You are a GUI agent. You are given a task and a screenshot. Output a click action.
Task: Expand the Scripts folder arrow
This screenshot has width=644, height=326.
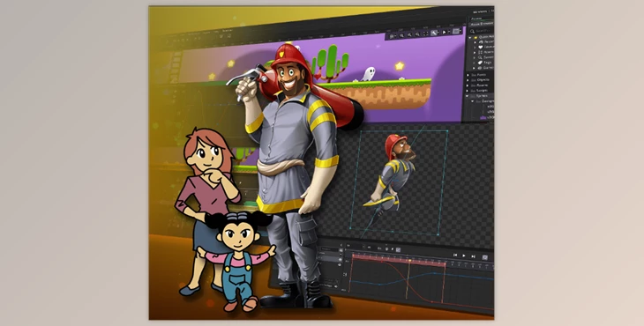467,91
